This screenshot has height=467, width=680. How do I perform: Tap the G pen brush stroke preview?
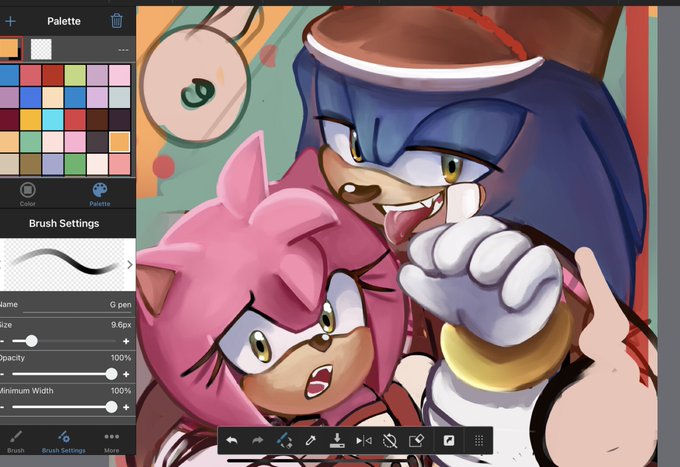click(x=65, y=265)
